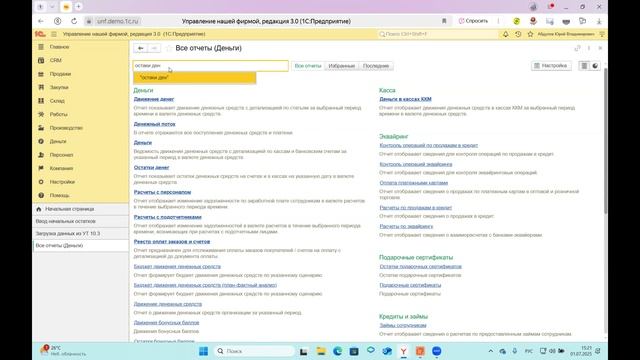Switch to list view mode icon
640x360 pixels.
584,66
